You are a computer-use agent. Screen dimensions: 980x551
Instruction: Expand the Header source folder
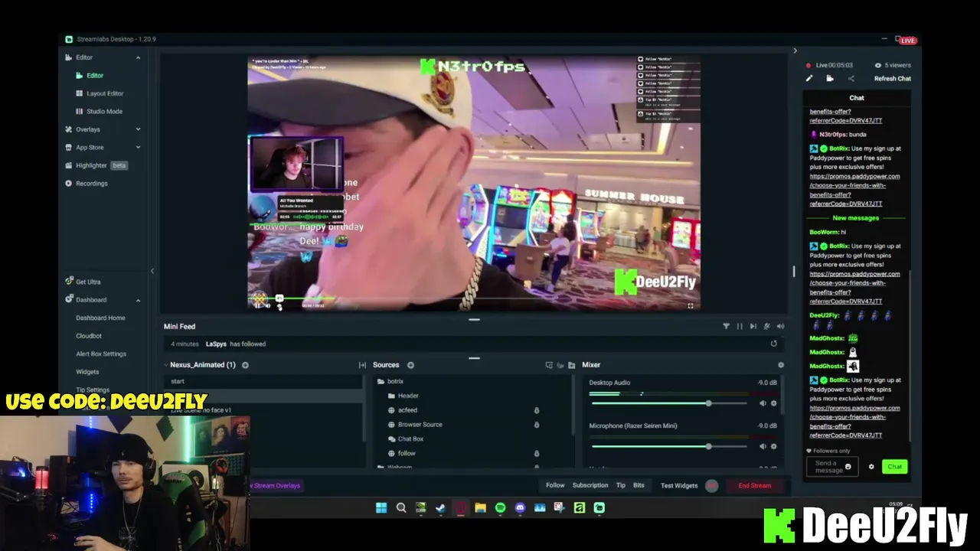pyautogui.click(x=391, y=396)
